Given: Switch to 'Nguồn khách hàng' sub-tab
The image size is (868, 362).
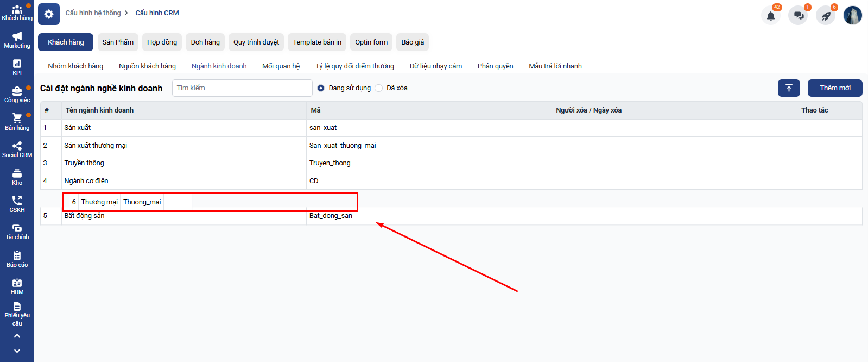Looking at the screenshot, I should click(147, 66).
